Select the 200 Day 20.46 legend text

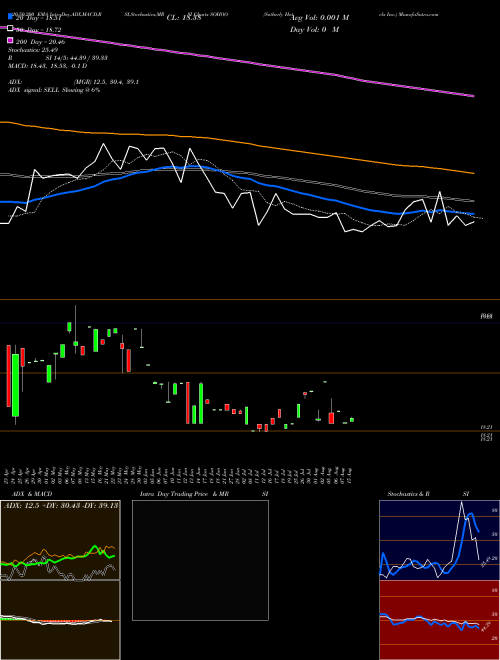(x=40, y=42)
